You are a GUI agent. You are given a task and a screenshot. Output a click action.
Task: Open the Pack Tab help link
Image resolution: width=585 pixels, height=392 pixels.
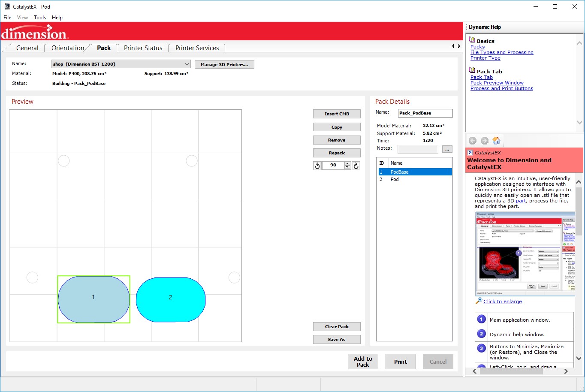point(482,77)
